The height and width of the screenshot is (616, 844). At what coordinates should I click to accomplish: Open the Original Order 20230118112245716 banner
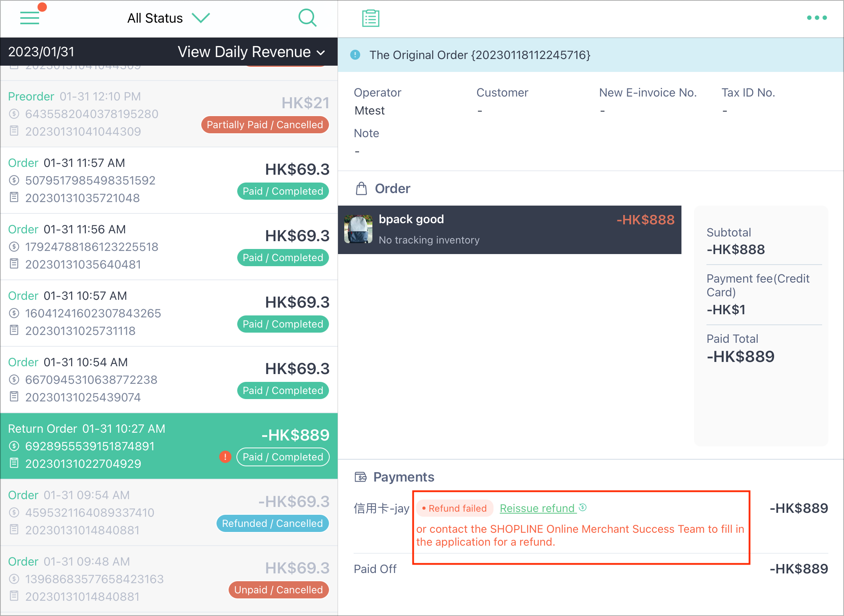click(x=590, y=55)
